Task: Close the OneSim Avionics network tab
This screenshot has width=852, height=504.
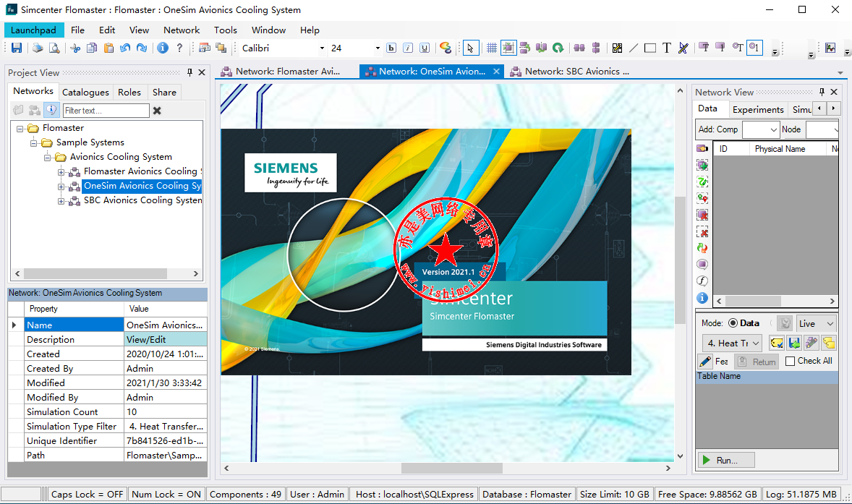Action: tap(496, 71)
